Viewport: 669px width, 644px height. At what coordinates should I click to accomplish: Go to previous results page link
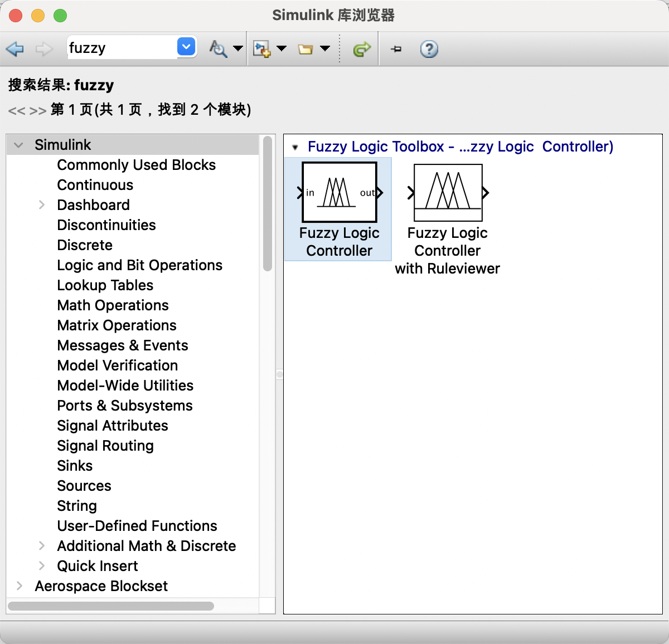point(17,110)
